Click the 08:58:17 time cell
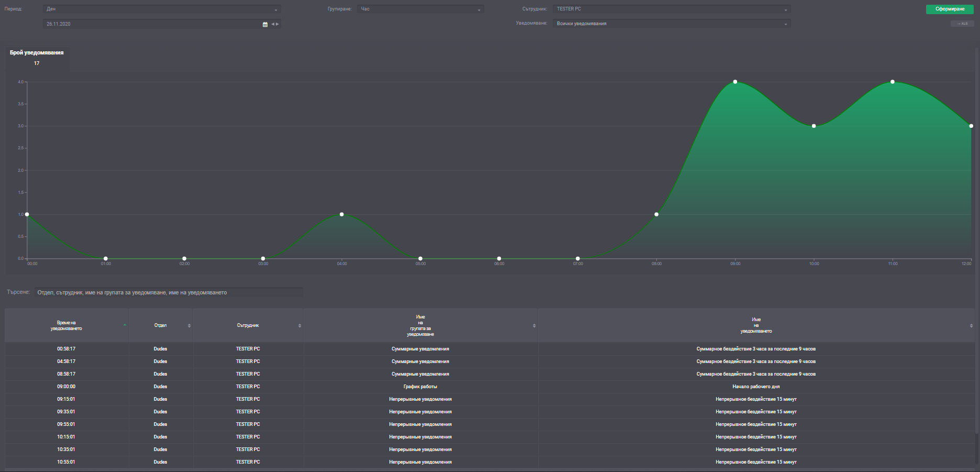Viewport: 980px width, 472px height. 66,374
